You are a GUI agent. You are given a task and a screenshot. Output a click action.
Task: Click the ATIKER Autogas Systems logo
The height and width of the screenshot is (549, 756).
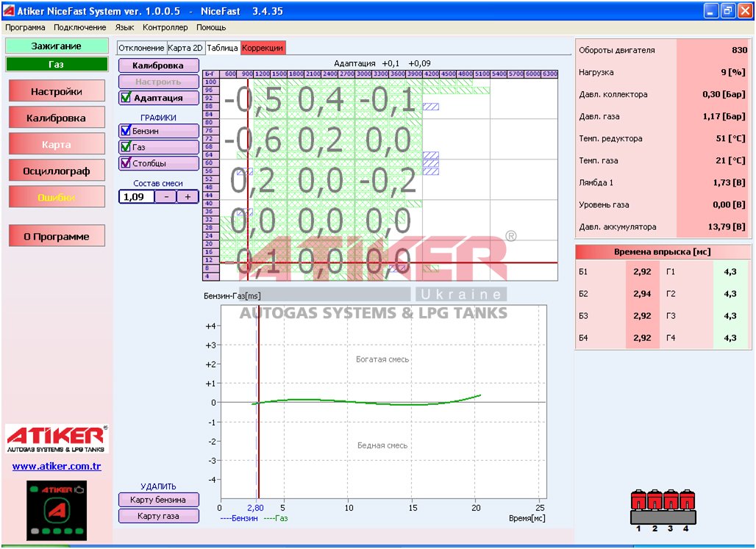tap(57, 439)
